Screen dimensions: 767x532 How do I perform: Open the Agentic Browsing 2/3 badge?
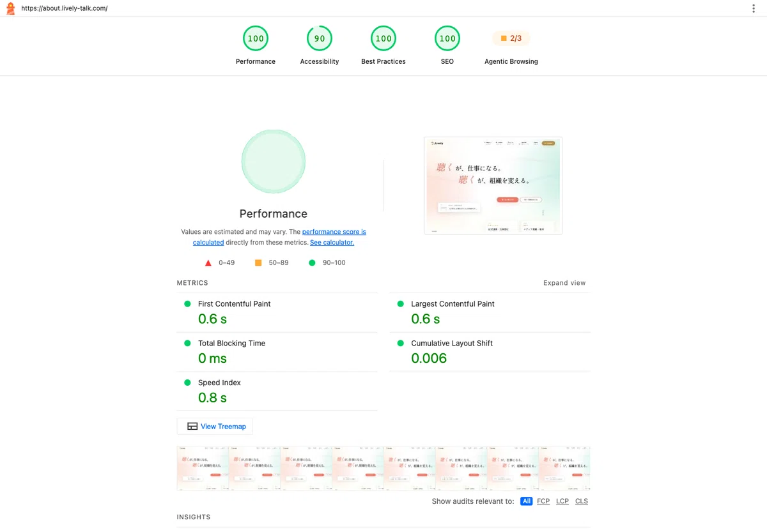(511, 38)
